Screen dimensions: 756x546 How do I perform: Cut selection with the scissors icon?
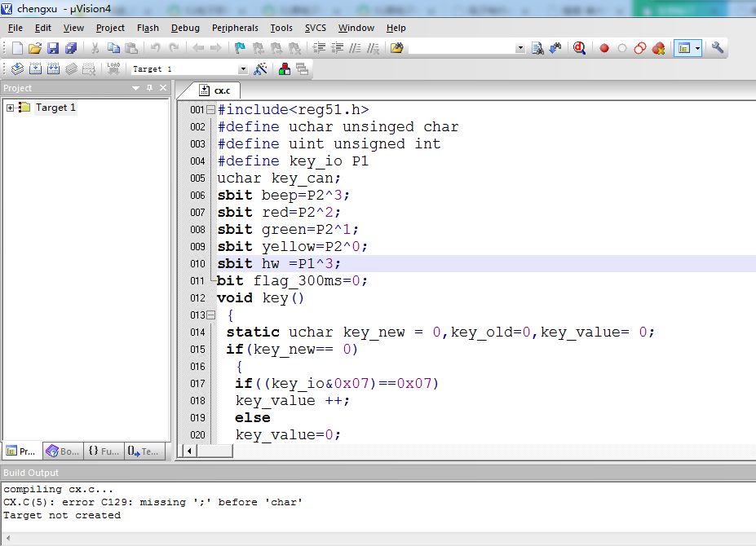95,48
